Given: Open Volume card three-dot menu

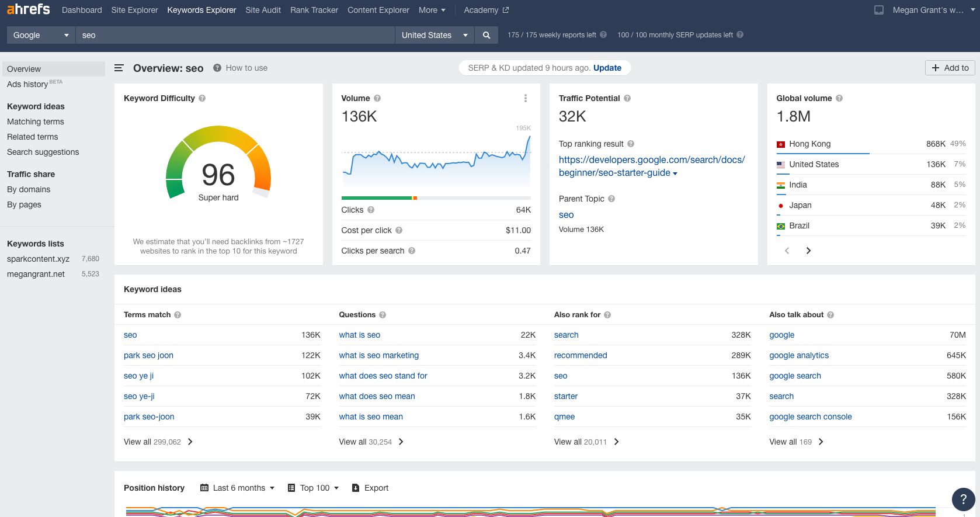Looking at the screenshot, I should tap(526, 98).
